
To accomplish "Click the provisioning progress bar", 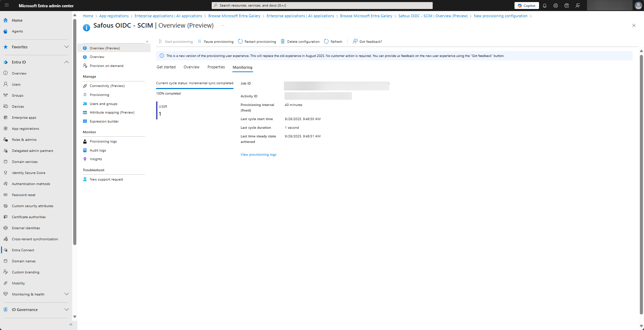I will coord(195,89).
